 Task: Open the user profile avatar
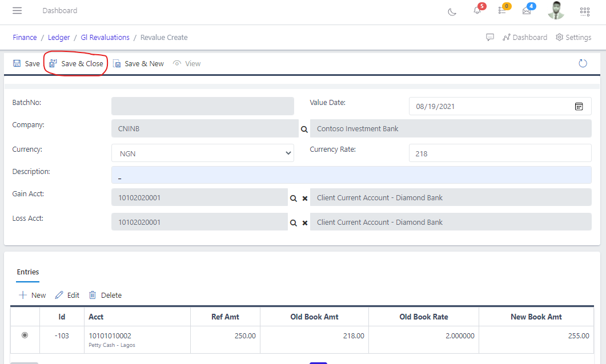coord(555,10)
